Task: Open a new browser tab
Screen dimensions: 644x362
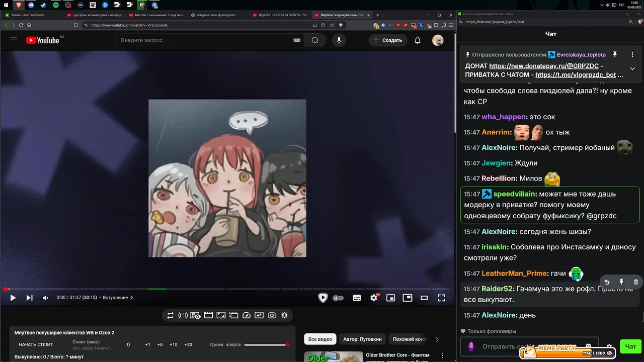Action: tap(378, 15)
